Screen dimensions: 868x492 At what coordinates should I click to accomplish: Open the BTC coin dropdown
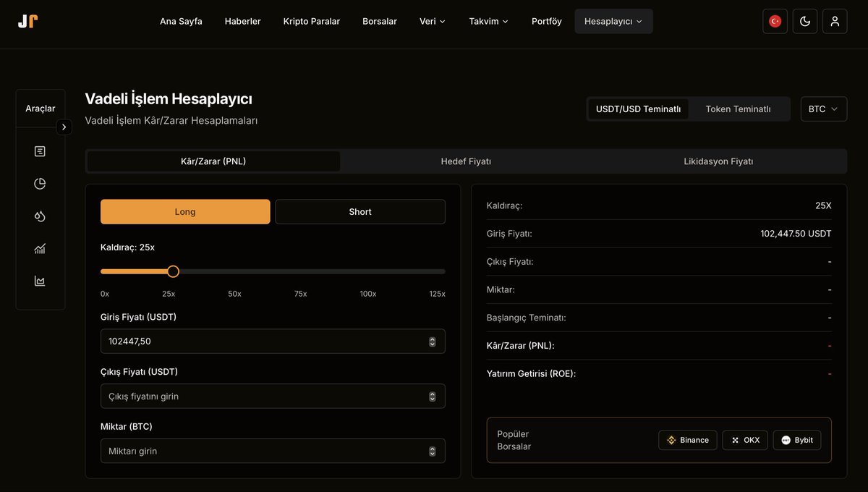[x=824, y=109]
